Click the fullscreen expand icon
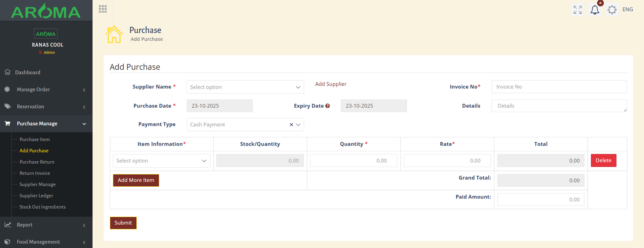 point(578,10)
